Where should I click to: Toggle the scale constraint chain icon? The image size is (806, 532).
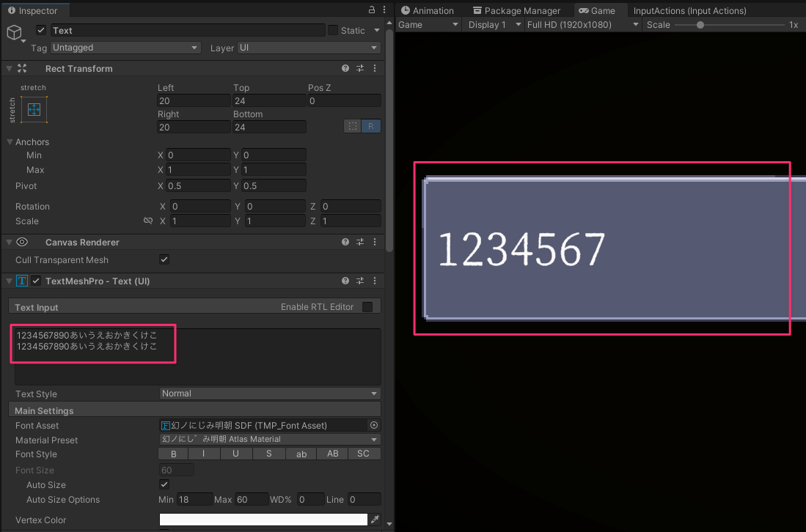coord(148,221)
